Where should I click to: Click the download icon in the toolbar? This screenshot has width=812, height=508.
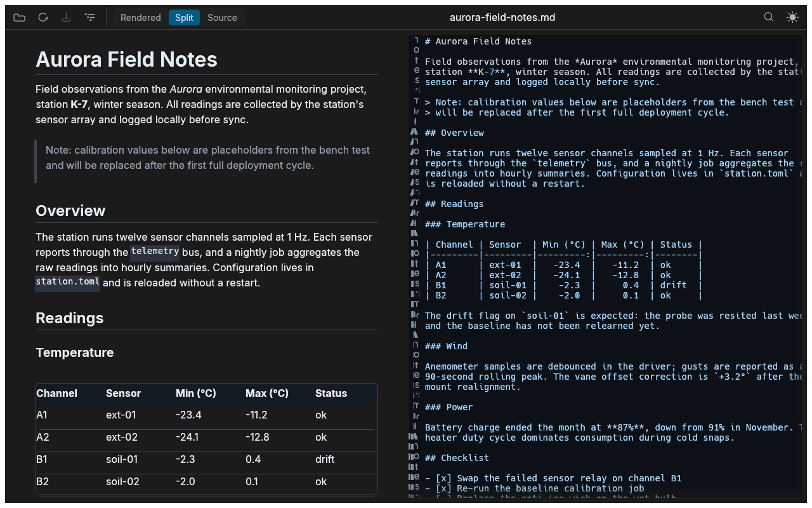point(67,17)
